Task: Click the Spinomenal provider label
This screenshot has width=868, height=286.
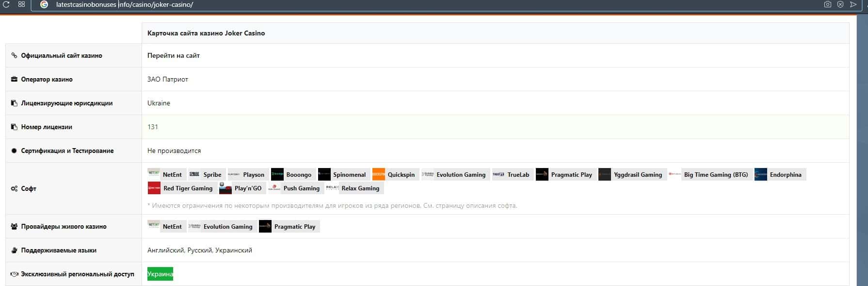Action: coord(349,175)
